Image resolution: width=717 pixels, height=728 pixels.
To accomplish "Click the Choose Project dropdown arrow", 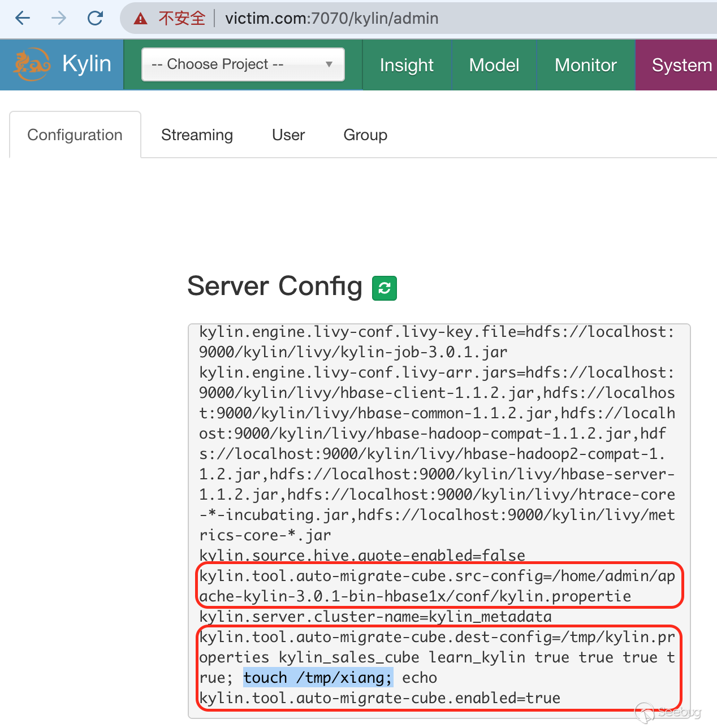I will [329, 64].
